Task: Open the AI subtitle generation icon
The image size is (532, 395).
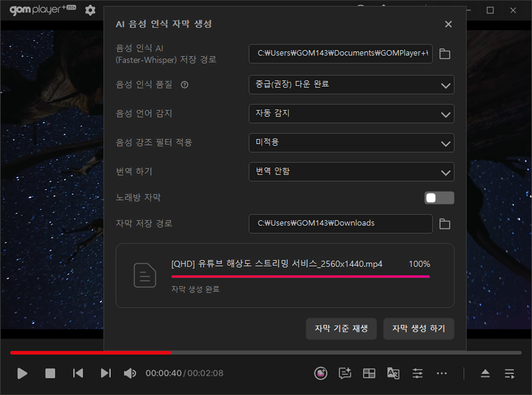Action: click(x=345, y=373)
